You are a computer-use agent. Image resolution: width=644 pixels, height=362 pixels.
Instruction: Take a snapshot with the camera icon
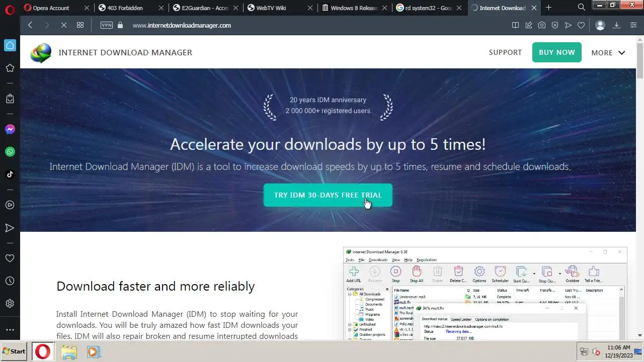pos(541,25)
